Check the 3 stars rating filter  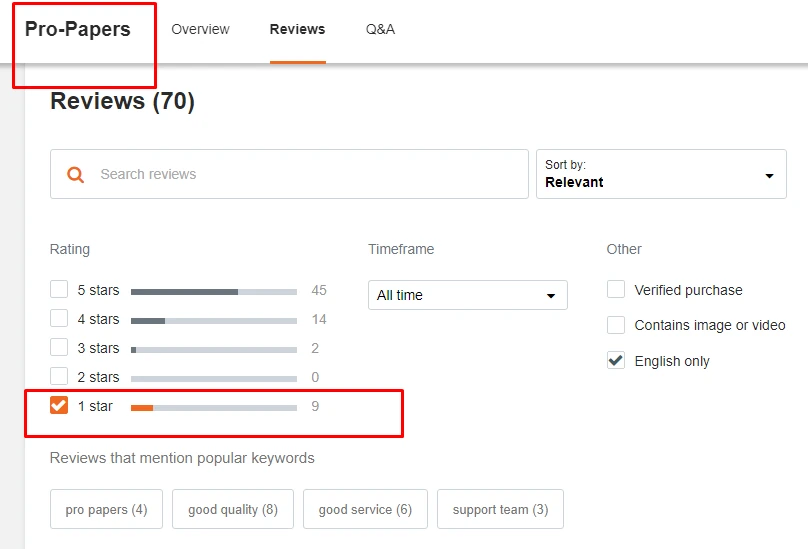(59, 348)
